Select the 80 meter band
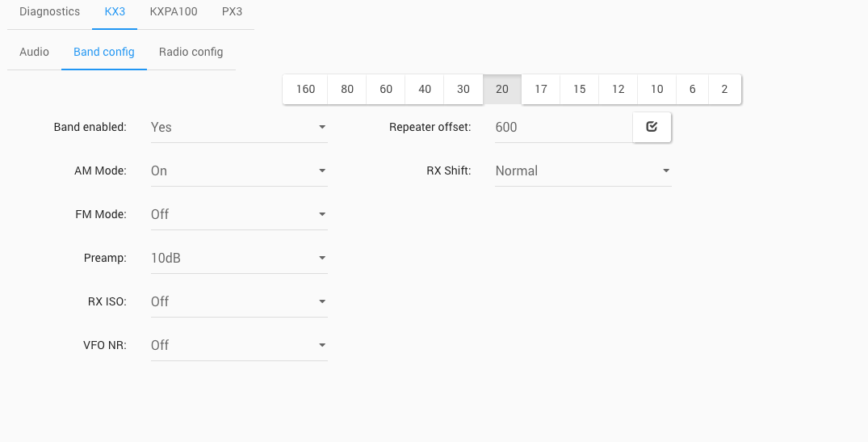The image size is (868, 442). (x=347, y=89)
